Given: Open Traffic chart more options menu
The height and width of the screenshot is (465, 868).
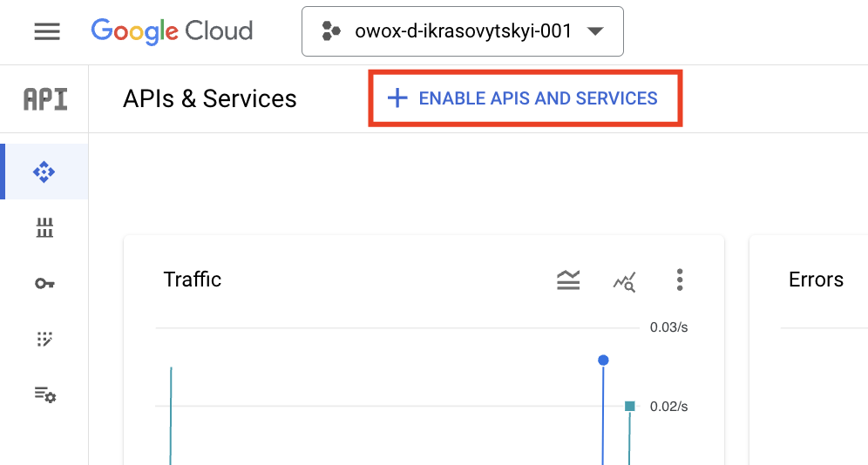Looking at the screenshot, I should [x=680, y=280].
